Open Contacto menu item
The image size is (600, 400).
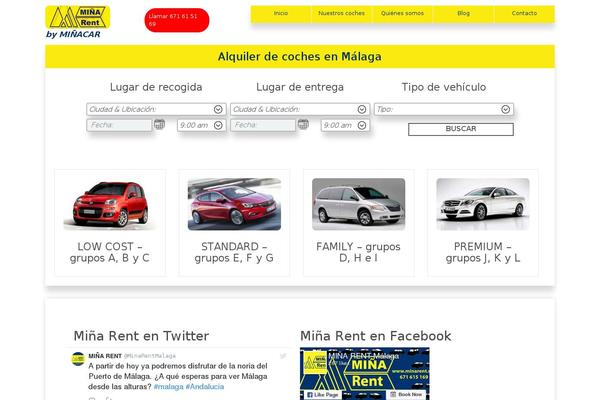pos(524,13)
